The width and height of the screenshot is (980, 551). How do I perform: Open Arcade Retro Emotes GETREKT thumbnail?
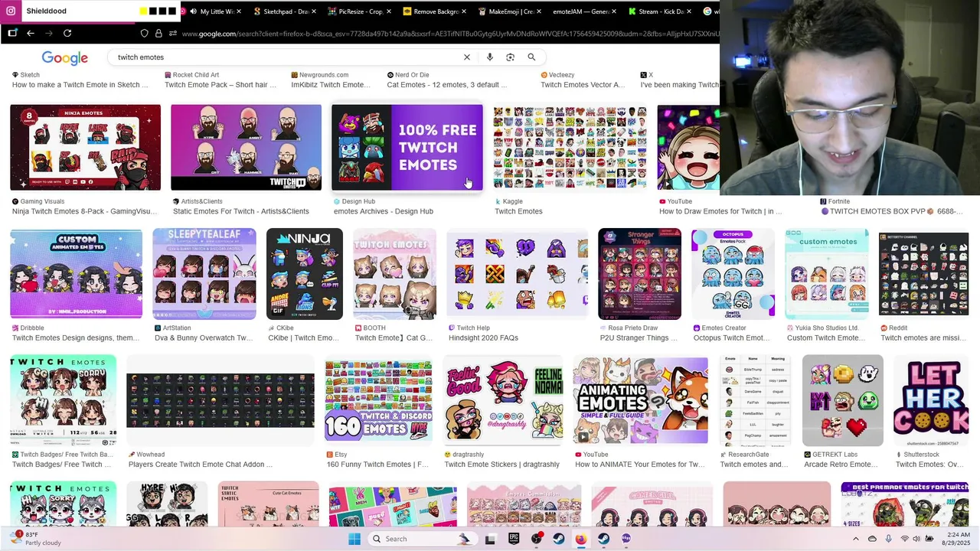[x=843, y=399]
